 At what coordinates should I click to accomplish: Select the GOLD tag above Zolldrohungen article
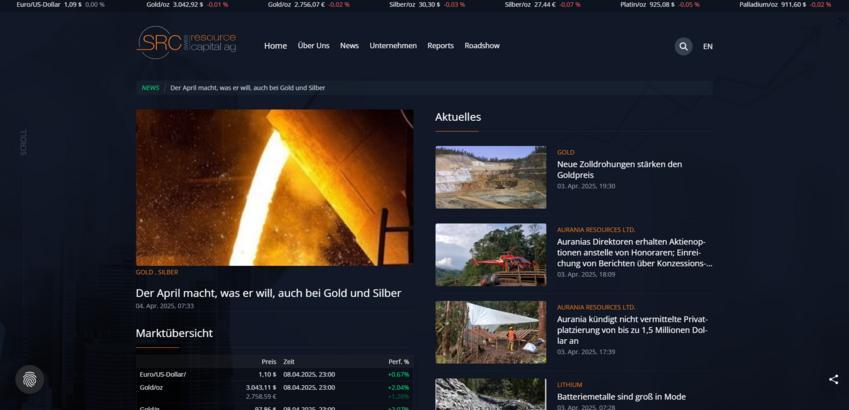(566, 153)
